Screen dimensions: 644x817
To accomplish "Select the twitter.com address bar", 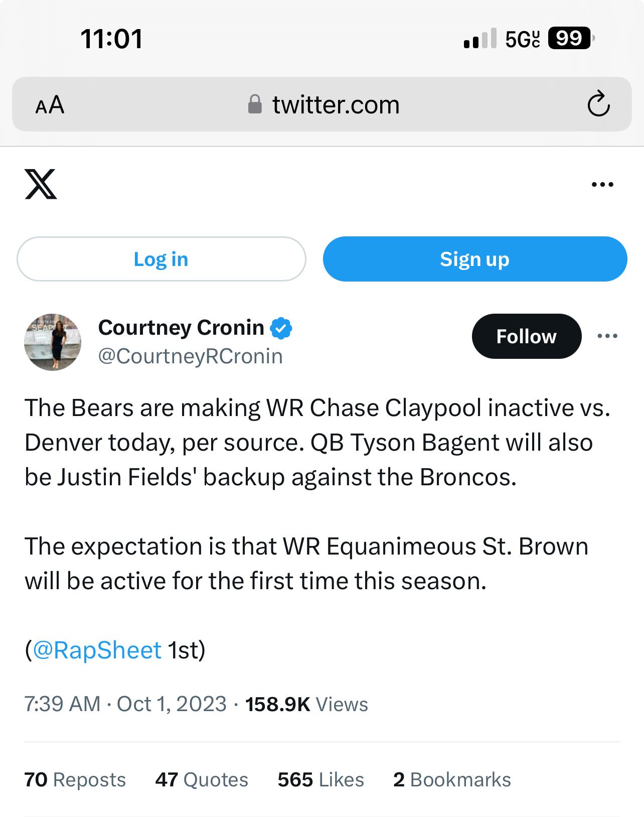I will click(x=321, y=104).
